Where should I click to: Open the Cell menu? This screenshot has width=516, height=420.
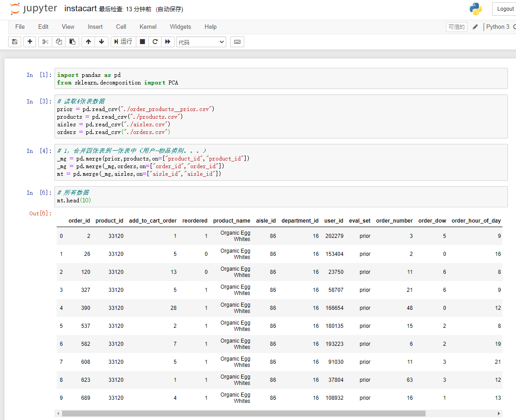coord(121,27)
